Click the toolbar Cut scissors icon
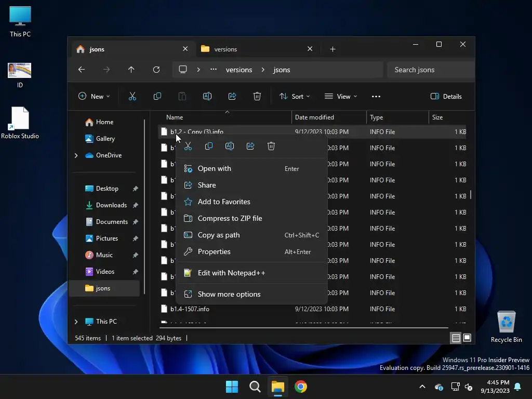This screenshot has height=399, width=532. pos(132,97)
